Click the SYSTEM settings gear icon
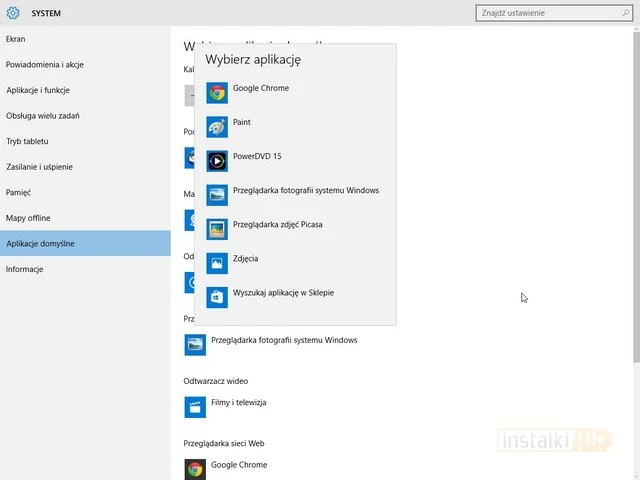Screen dimensions: 640x480 click(13, 13)
